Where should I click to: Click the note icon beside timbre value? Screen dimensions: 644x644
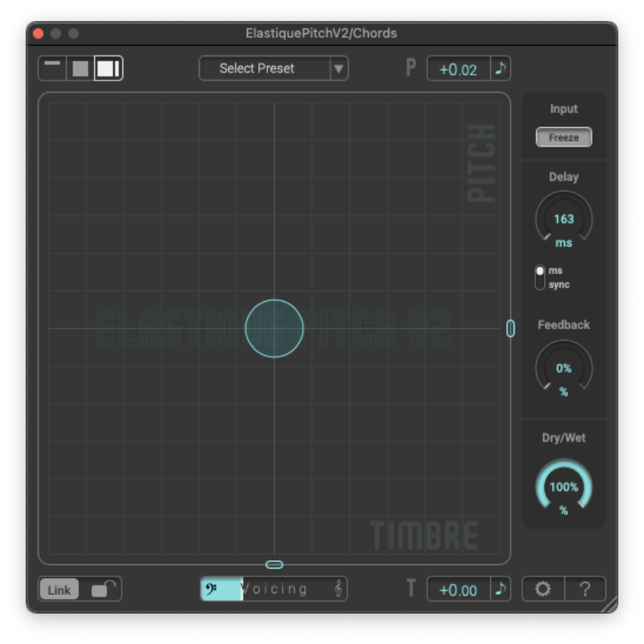pos(501,589)
